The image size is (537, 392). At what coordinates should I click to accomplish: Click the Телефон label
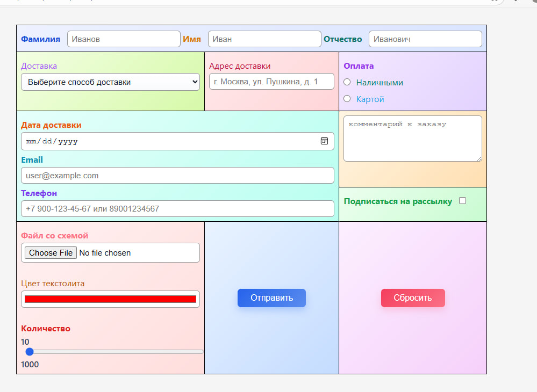coord(39,193)
